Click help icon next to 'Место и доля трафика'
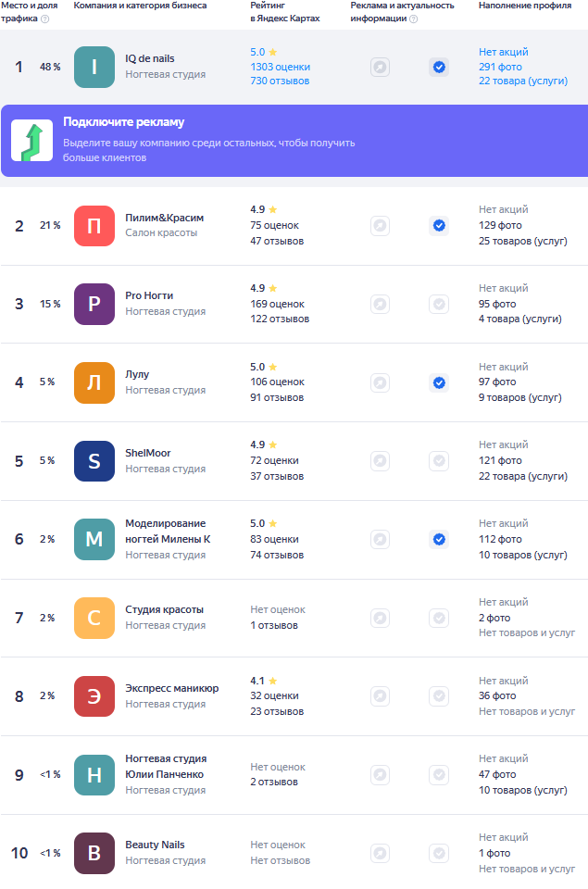The image size is (588, 889). point(44,19)
